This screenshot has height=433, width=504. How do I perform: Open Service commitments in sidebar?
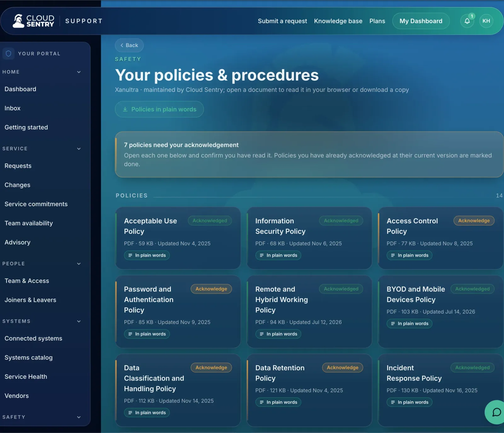click(36, 204)
